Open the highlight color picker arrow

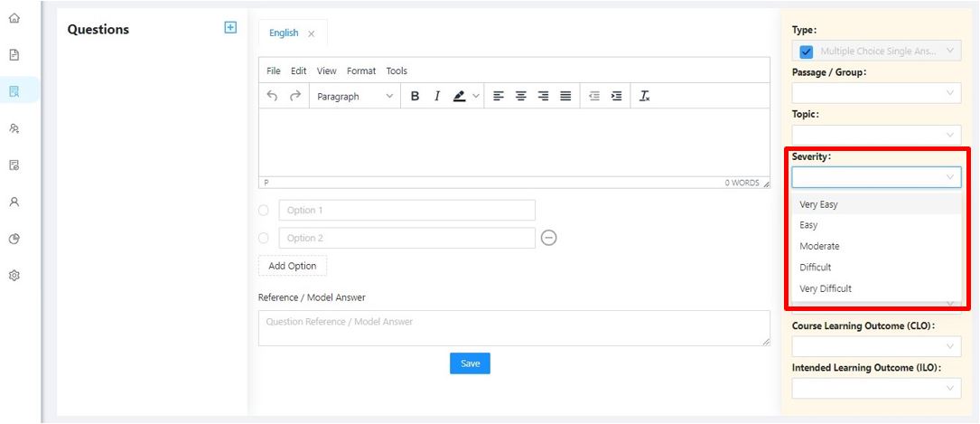(476, 96)
